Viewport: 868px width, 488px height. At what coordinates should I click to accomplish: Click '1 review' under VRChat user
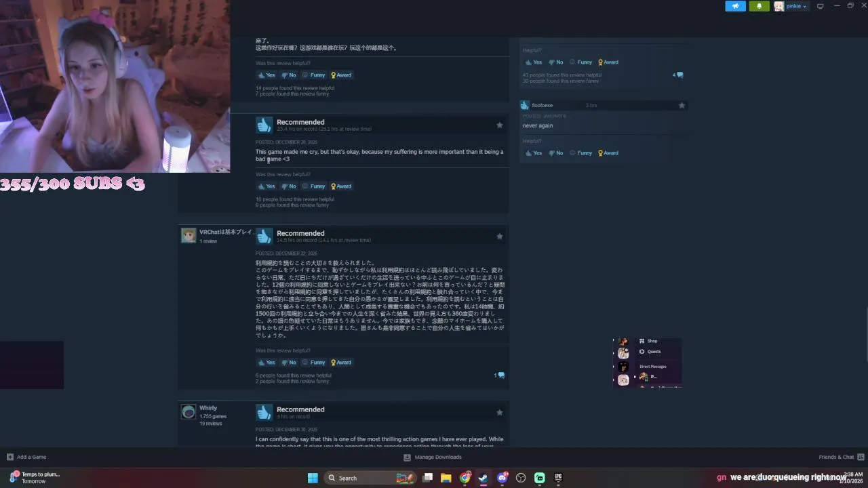pos(208,241)
